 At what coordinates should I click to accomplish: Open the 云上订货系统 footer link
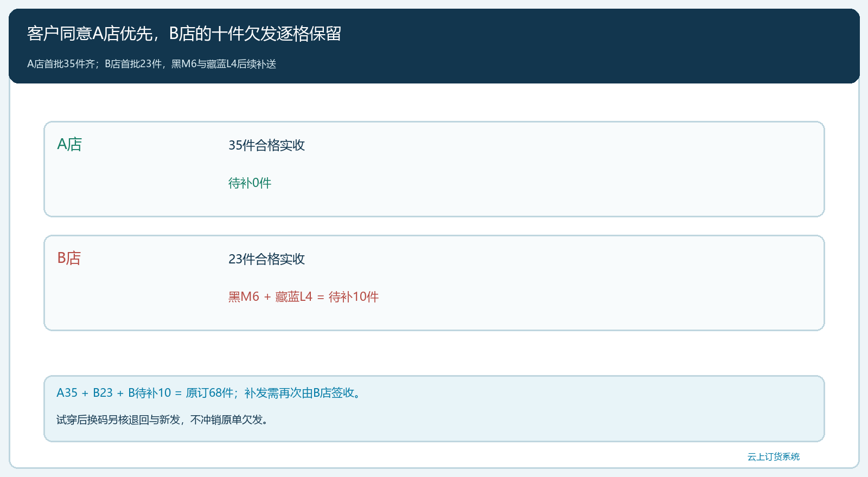(x=774, y=457)
